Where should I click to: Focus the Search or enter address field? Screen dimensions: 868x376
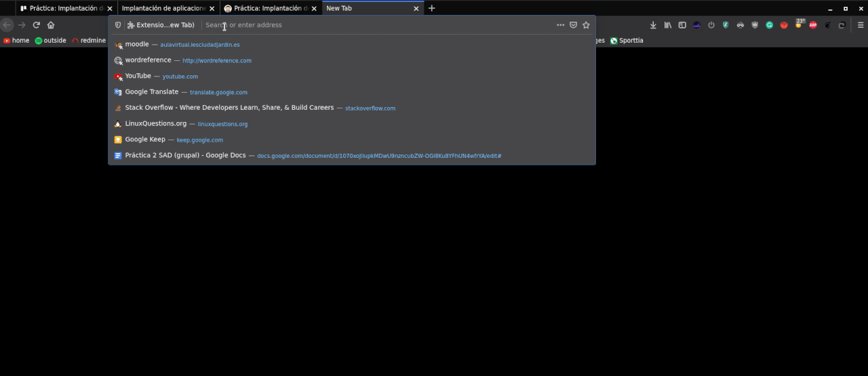pos(376,25)
